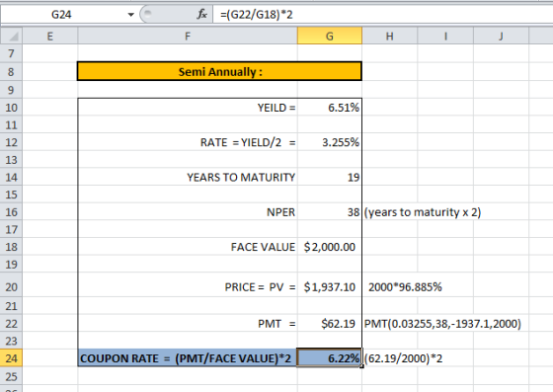
Task: Click the formula bar expand handle circle
Action: [148, 14]
